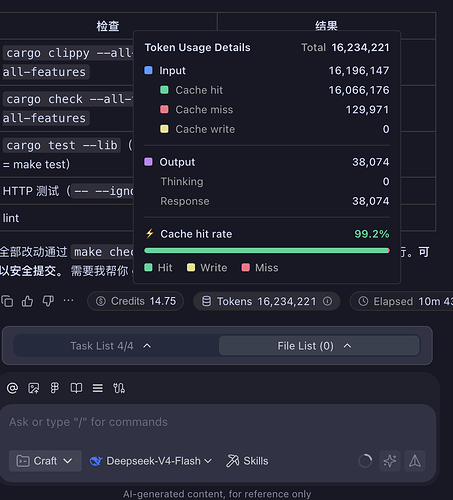Click the Cache miss value 129,971

(367, 109)
